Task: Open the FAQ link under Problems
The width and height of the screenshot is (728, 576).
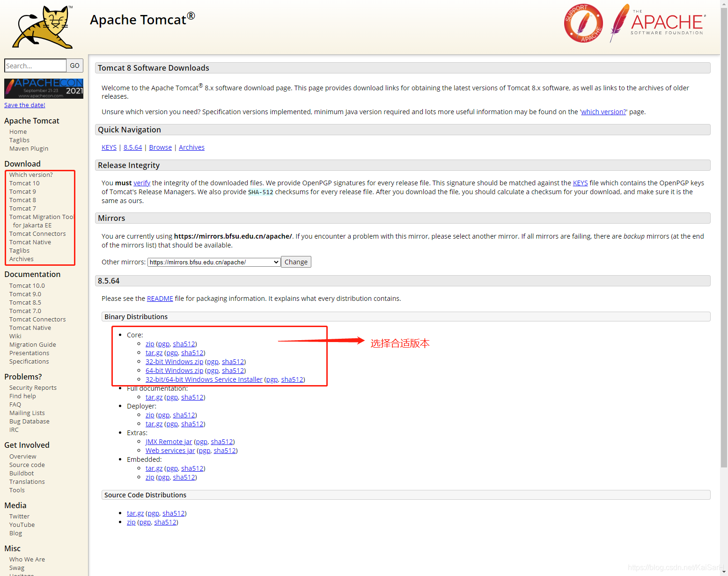Action: click(x=15, y=404)
